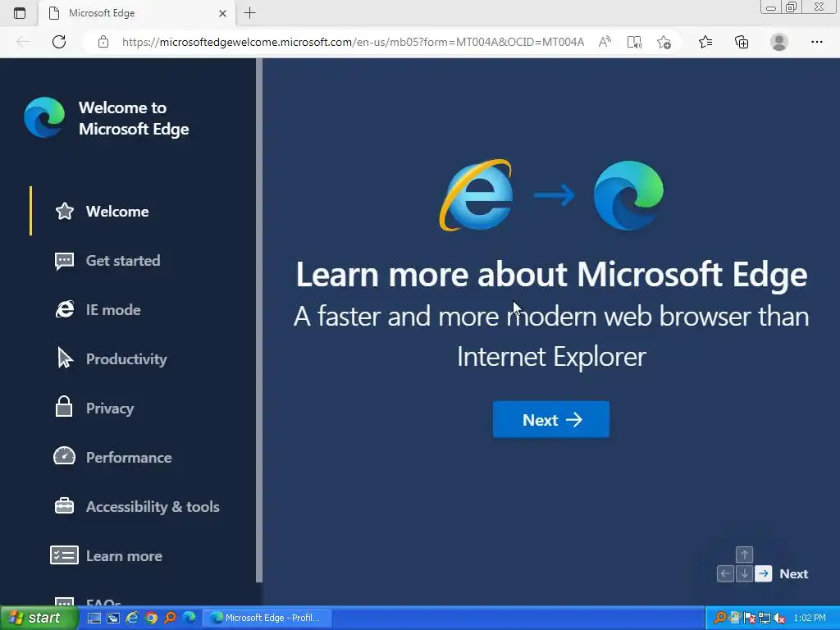Click the sidebar vertical scrollbar
The width and height of the screenshot is (840, 630).
click(x=259, y=321)
